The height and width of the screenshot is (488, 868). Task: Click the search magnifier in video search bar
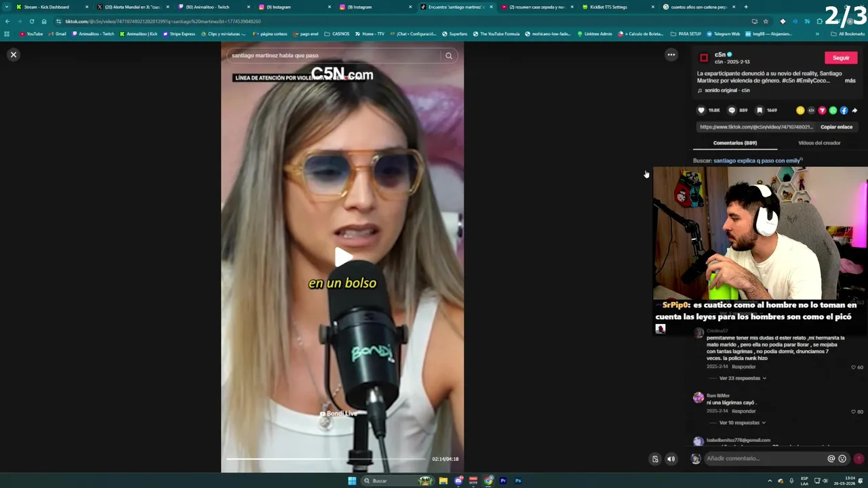coord(448,56)
